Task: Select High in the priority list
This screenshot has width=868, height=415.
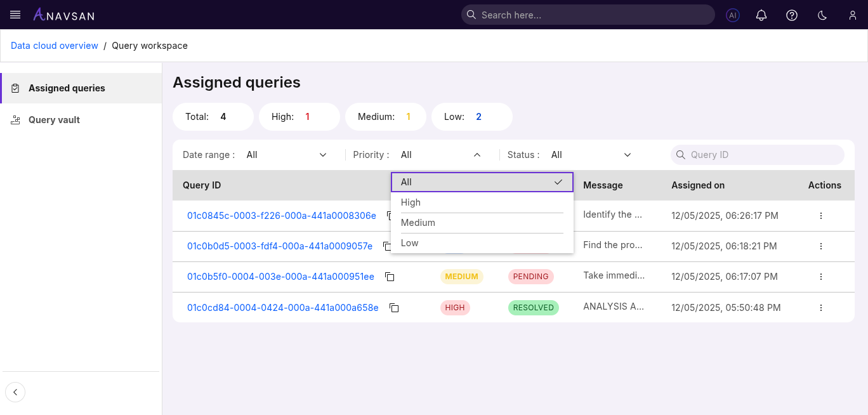Action: [411, 202]
